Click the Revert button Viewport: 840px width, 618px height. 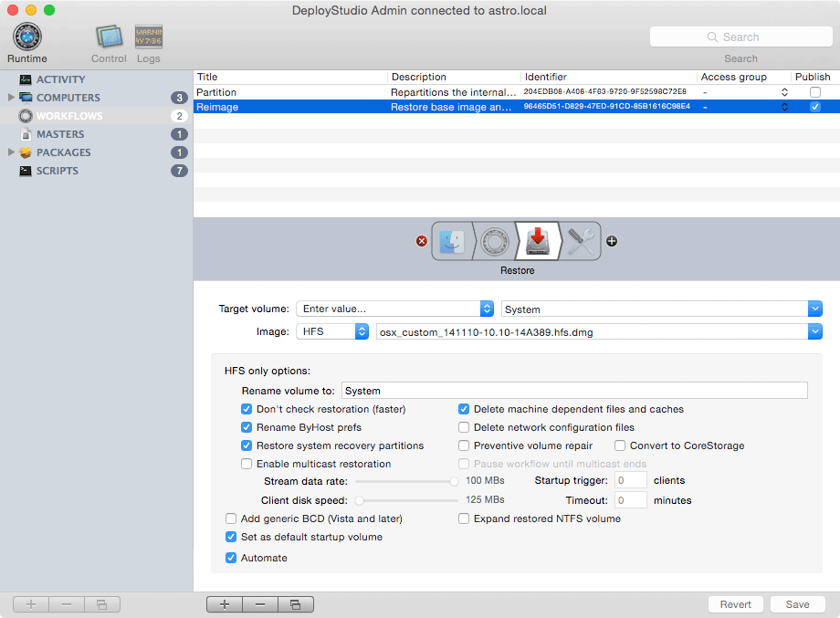735,604
